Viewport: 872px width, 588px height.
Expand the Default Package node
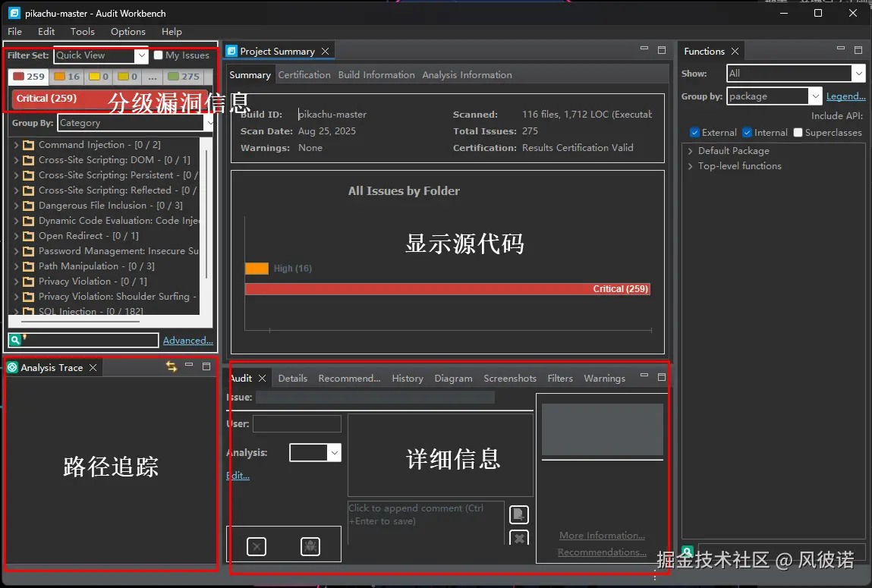[690, 151]
